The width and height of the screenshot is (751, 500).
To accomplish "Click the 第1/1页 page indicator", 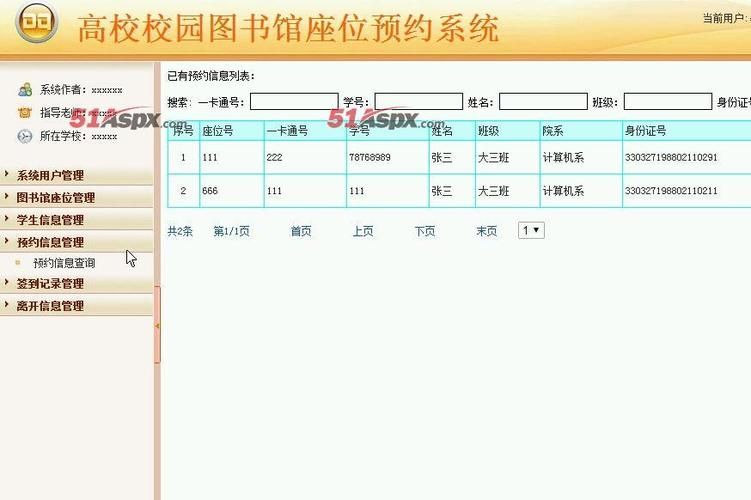I will [x=231, y=231].
